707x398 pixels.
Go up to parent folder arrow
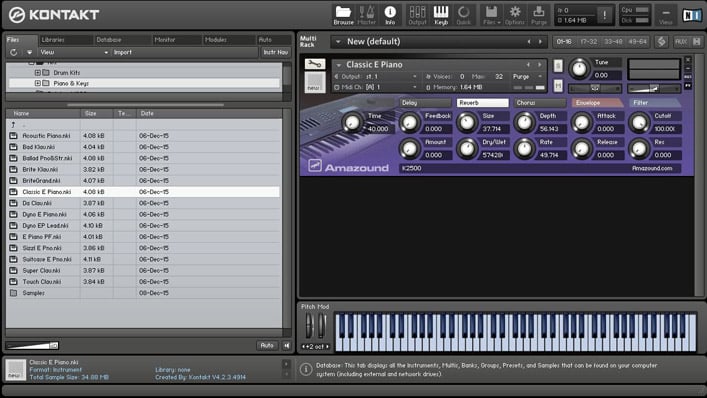pyautogui.click(x=13, y=124)
